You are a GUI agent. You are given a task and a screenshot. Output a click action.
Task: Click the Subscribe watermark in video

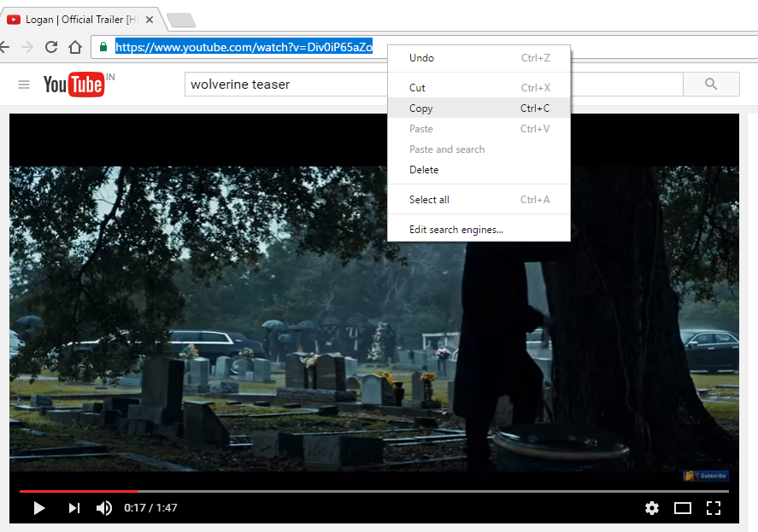706,476
